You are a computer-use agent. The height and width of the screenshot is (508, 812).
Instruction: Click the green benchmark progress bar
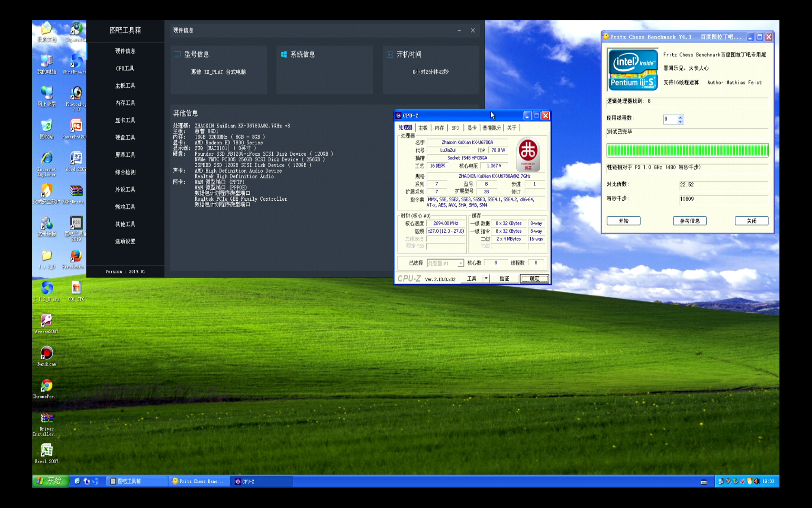point(687,150)
